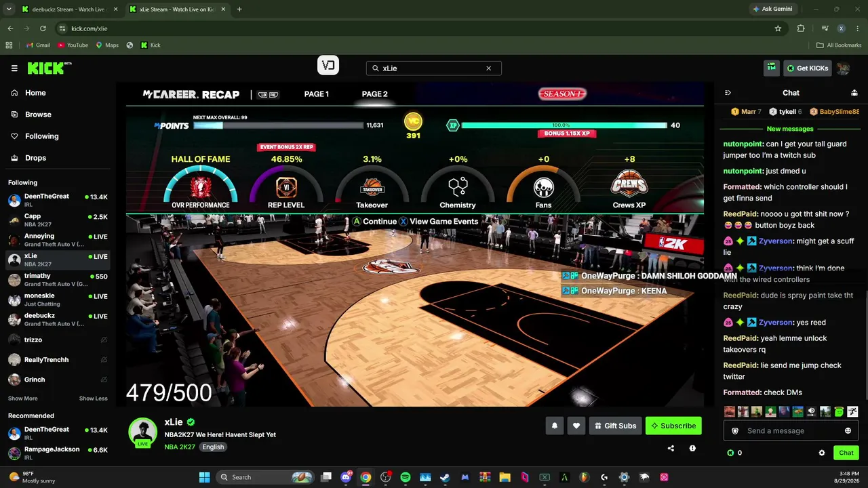Open the All Bookmarks folder

point(839,45)
